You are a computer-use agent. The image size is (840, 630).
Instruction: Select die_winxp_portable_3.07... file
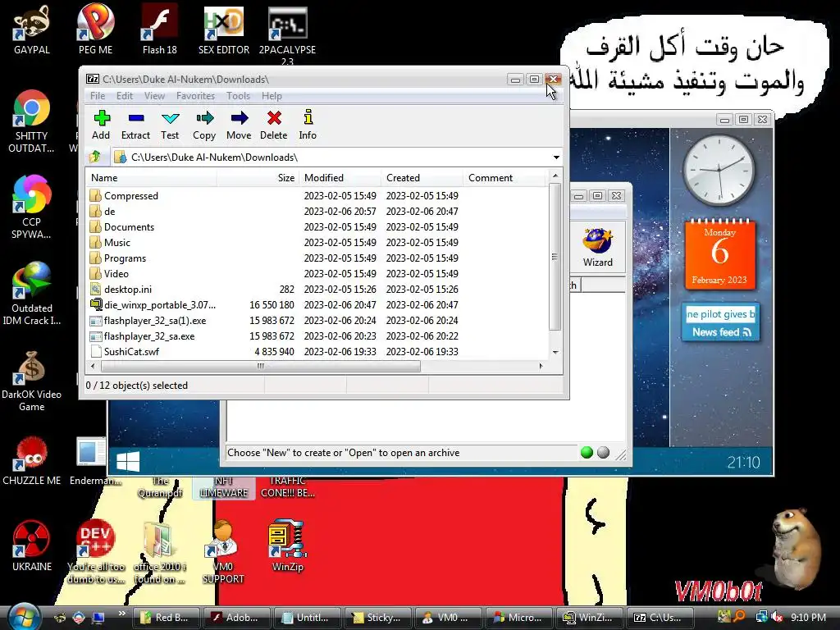pos(317,305)
